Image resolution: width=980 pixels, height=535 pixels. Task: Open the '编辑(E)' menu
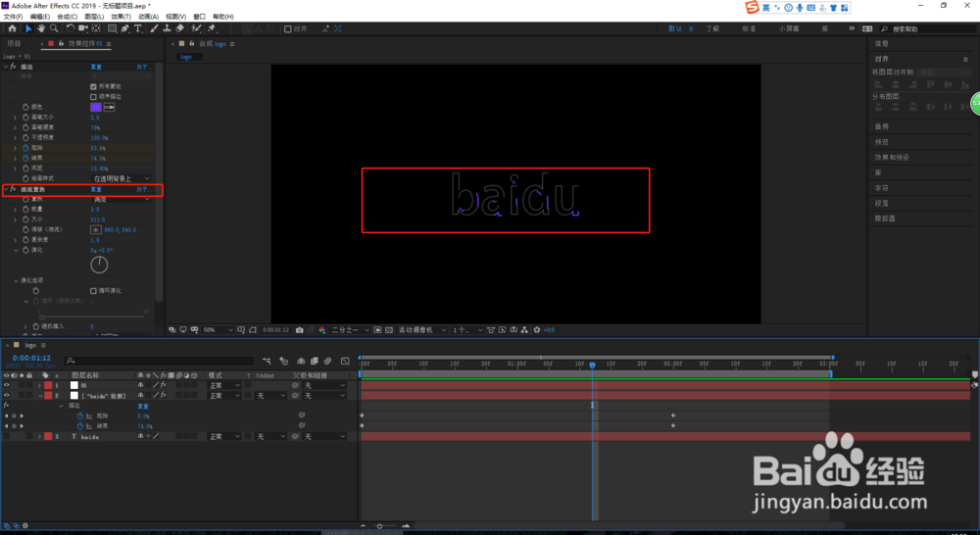click(x=40, y=17)
